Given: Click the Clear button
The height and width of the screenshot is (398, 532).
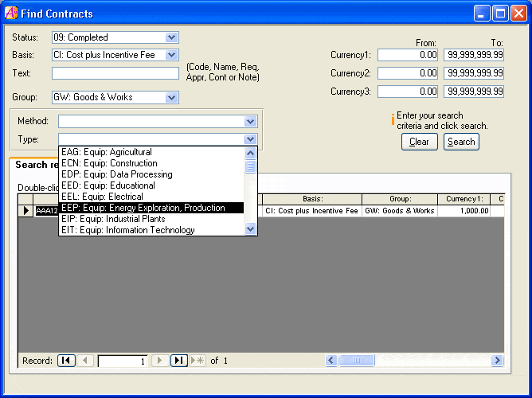Looking at the screenshot, I should 420,142.
